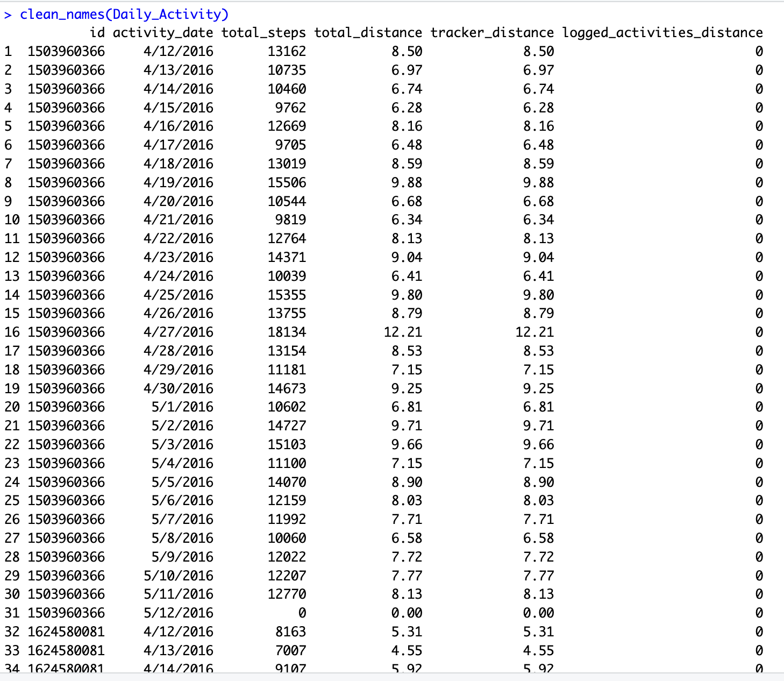
Task: Click date 4/29/2016 in row 18
Action: click(179, 370)
